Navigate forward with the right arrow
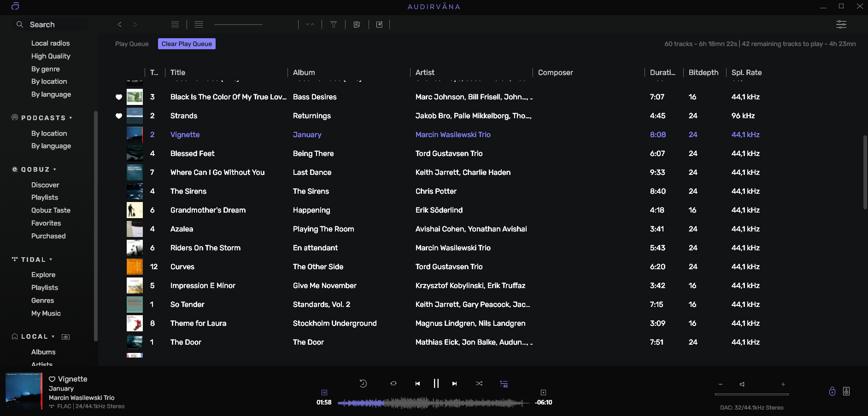This screenshot has width=868, height=416. point(135,24)
